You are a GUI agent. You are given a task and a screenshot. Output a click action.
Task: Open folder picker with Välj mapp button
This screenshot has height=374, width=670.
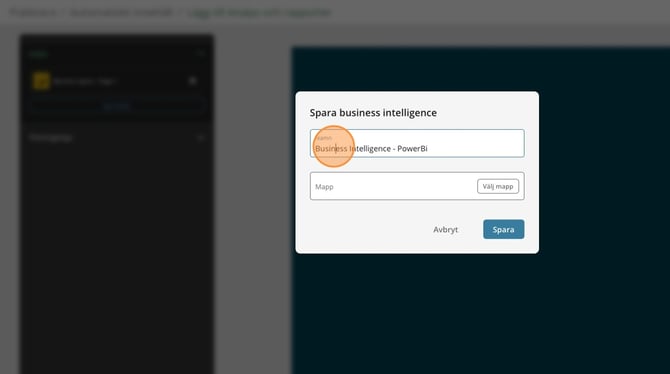[x=498, y=186]
